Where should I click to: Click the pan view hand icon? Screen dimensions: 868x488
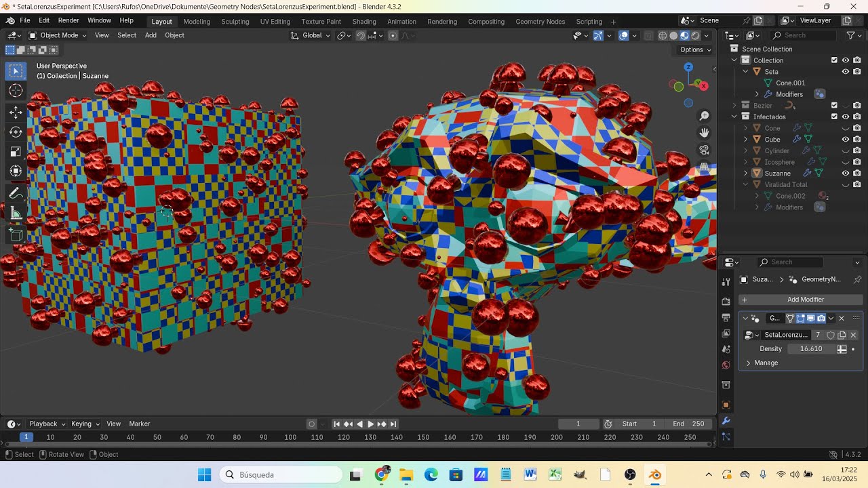coord(705,133)
